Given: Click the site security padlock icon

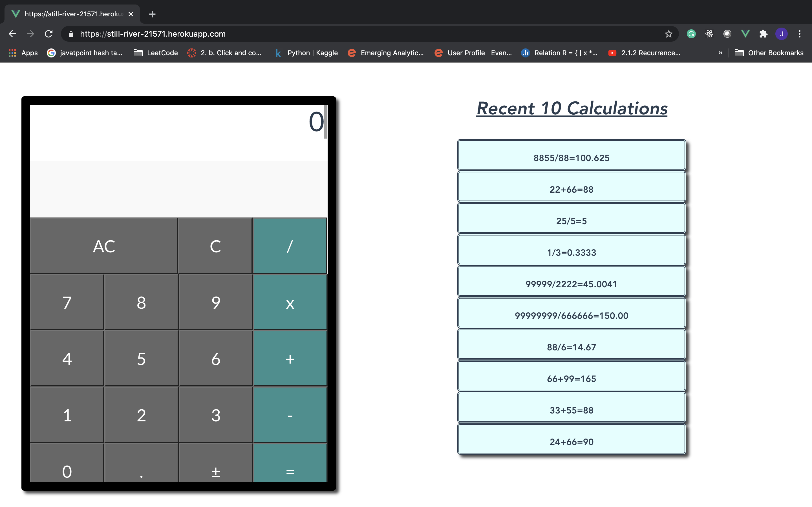Looking at the screenshot, I should (71, 34).
